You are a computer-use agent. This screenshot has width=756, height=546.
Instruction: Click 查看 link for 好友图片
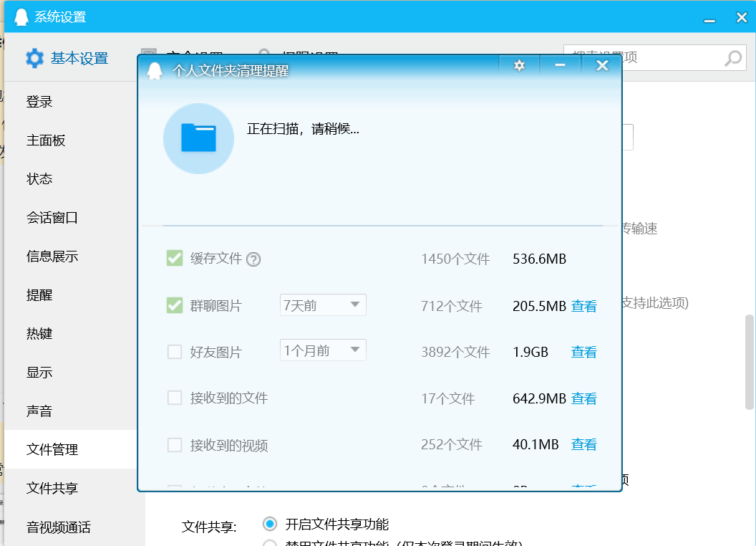tap(584, 352)
